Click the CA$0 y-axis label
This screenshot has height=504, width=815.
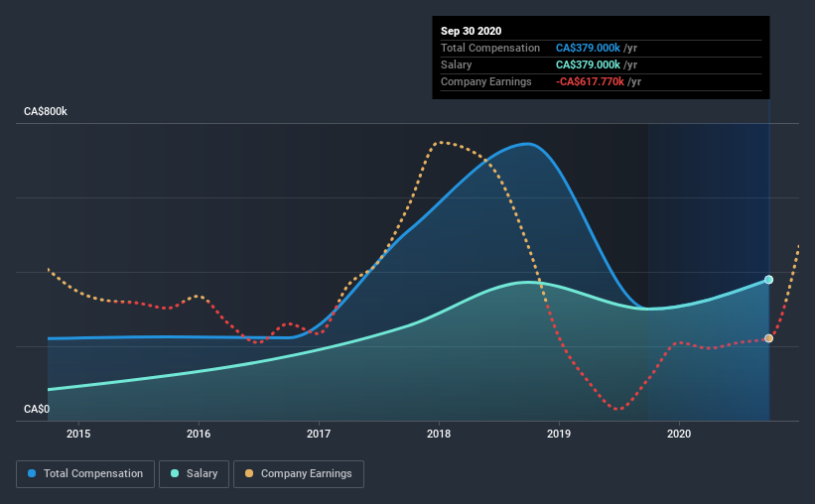click(37, 409)
